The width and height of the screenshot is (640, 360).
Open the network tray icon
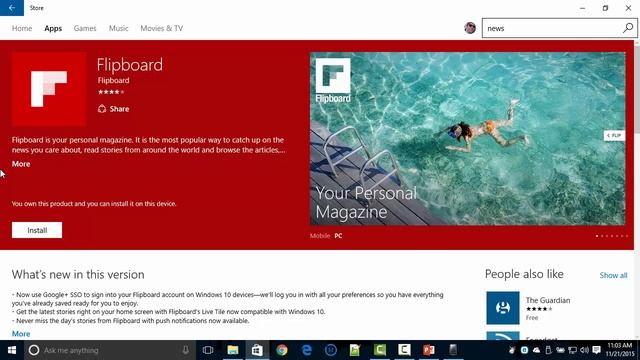(573, 350)
